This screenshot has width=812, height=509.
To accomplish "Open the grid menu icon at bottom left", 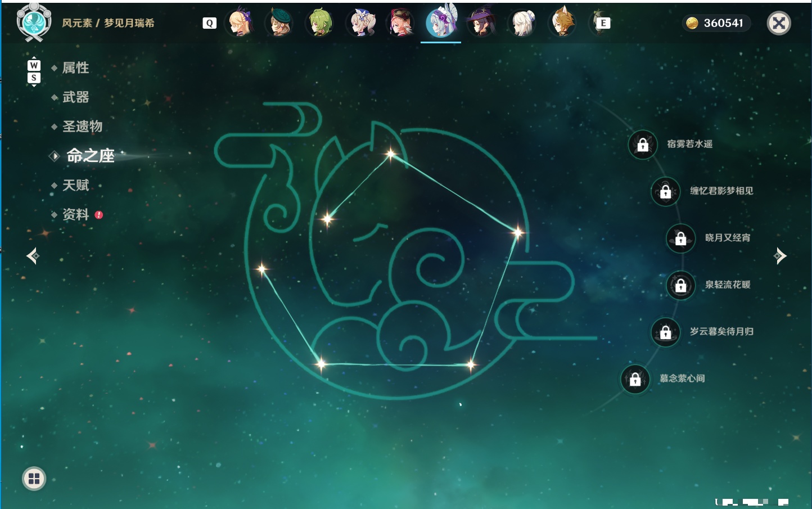I will 34,479.
